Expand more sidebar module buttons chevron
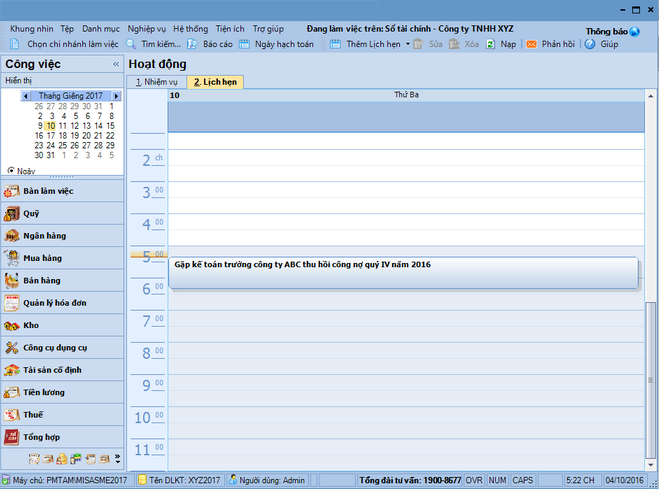The width and height of the screenshot is (659, 489). pos(117,459)
